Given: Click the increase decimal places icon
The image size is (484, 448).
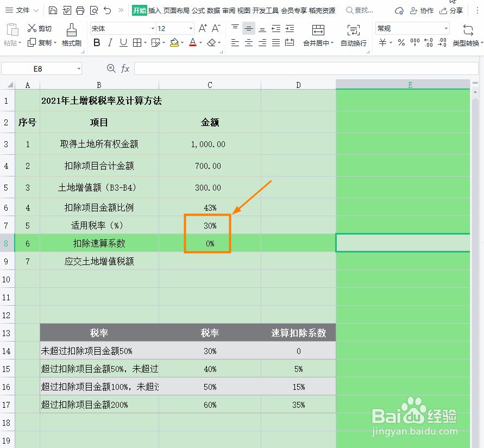Looking at the screenshot, I should point(429,42).
